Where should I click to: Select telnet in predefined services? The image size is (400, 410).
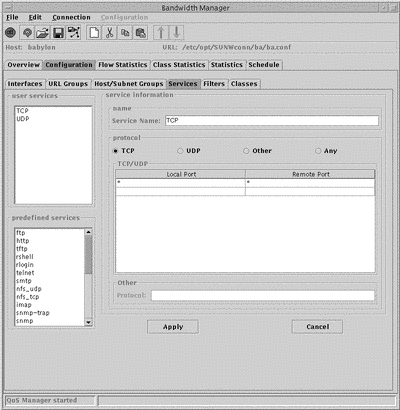point(50,273)
